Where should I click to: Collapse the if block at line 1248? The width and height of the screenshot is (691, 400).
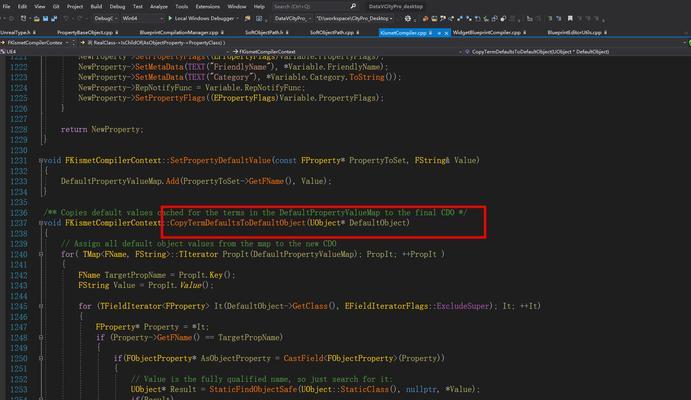click(x=41, y=337)
